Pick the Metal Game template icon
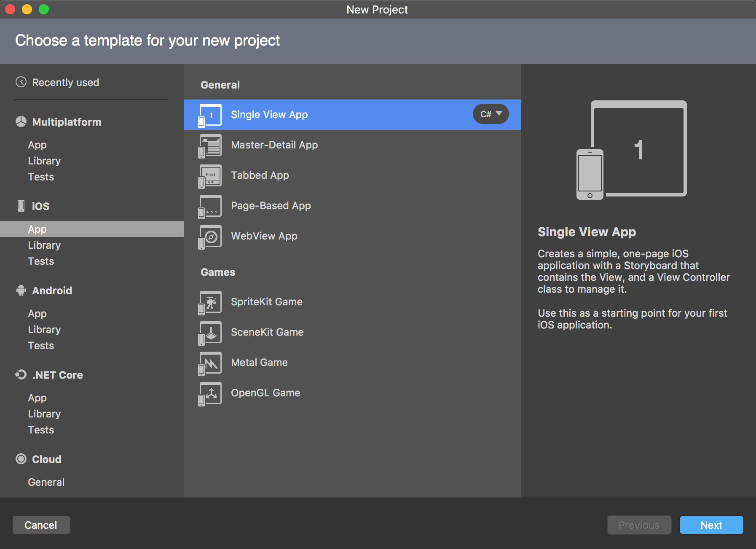This screenshot has height=549, width=756. [x=210, y=363]
